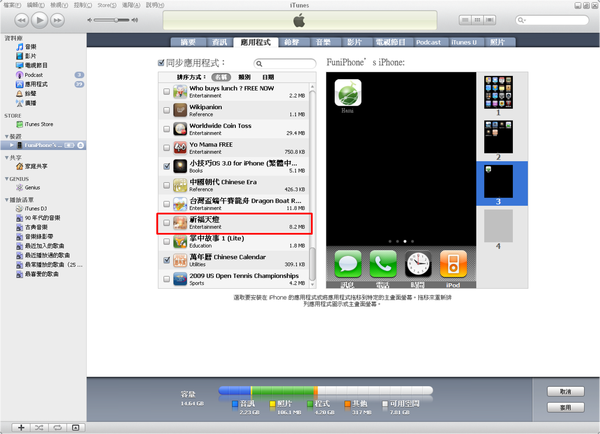Check the 中國朝代 Chinese Era app checkbox
Viewport: 600px width, 434px height.
pos(166,185)
